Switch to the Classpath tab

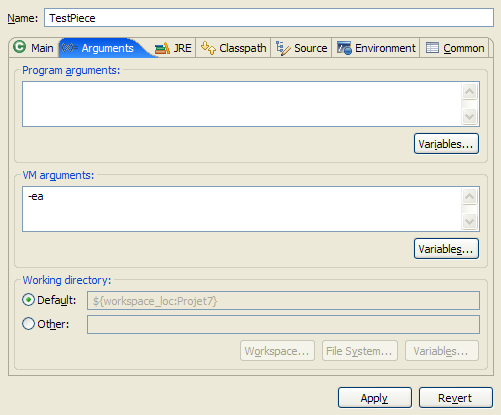pos(233,48)
